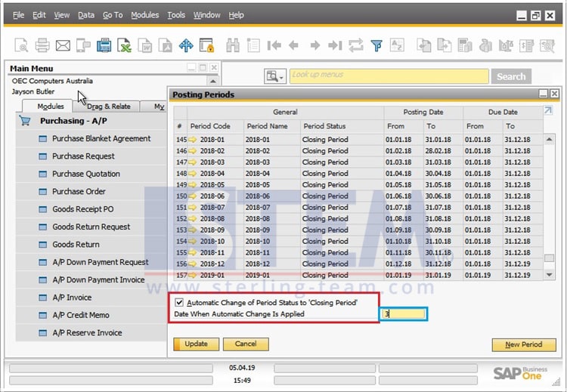Open the Modules menu
The image size is (567, 392).
click(x=144, y=15)
